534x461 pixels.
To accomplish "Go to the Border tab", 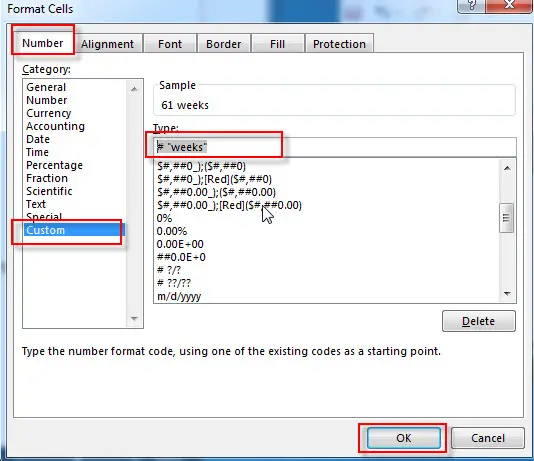I will (224, 44).
